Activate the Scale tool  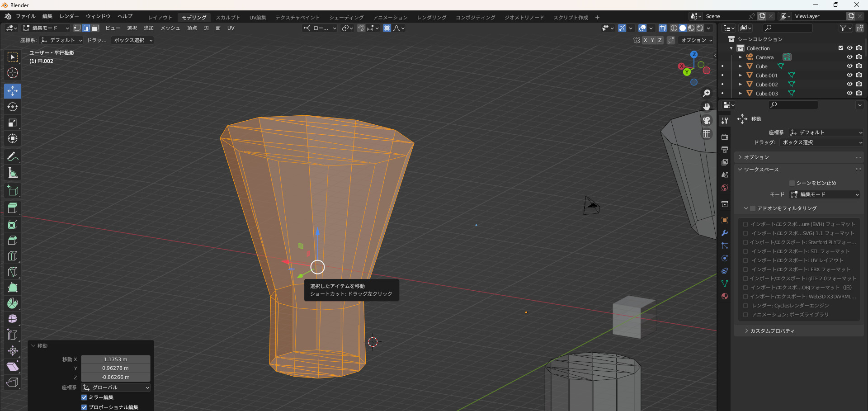click(13, 123)
